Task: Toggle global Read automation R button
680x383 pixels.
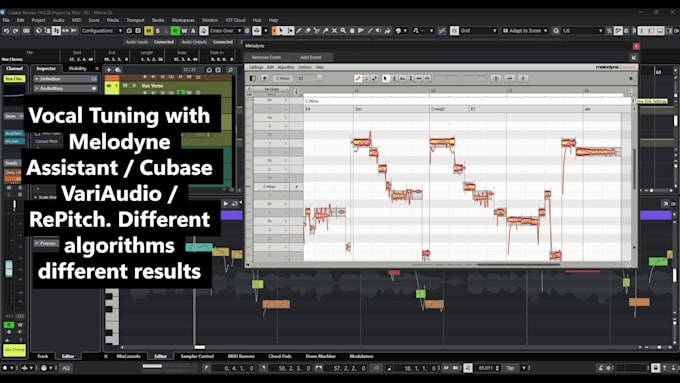Action: click(x=175, y=31)
